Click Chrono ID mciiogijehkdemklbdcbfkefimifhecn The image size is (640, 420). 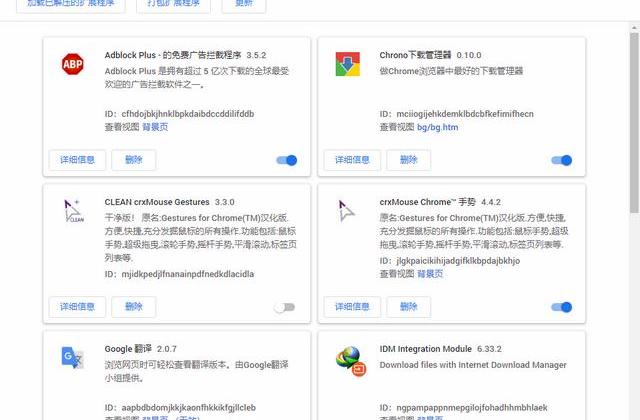point(465,114)
